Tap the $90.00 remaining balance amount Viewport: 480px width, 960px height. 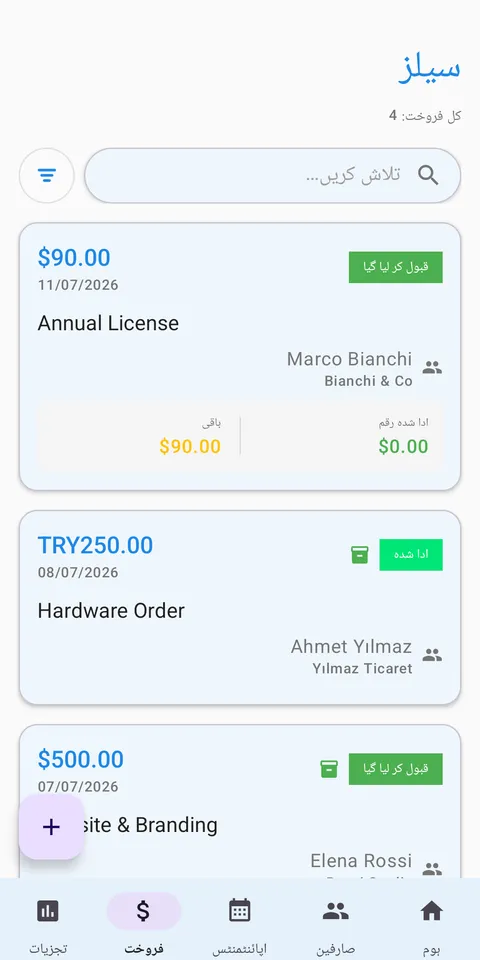coord(190,446)
